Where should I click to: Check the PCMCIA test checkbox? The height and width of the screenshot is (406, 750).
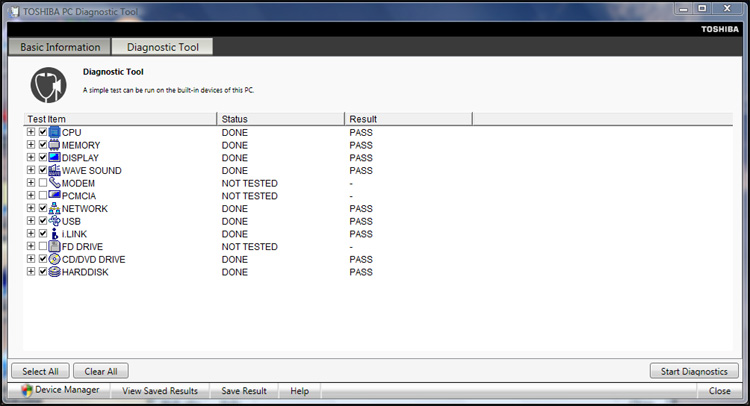43,195
